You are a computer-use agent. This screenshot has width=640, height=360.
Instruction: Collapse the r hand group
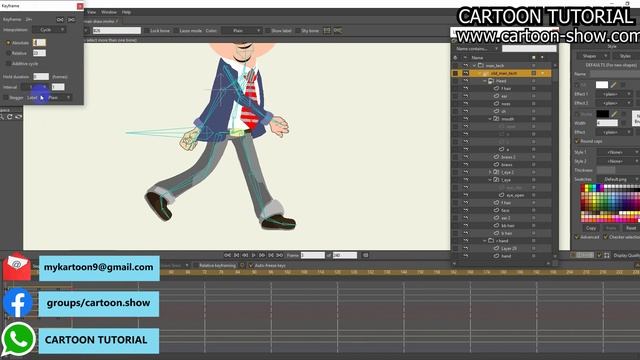[484, 241]
